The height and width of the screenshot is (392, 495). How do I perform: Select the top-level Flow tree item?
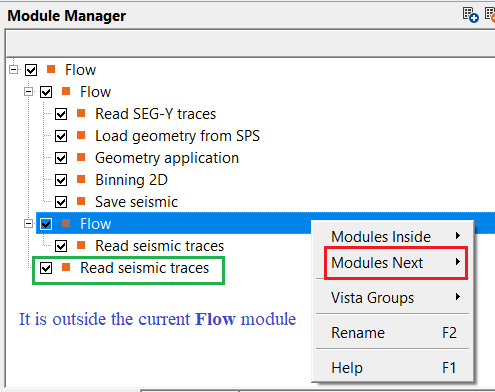pos(80,70)
